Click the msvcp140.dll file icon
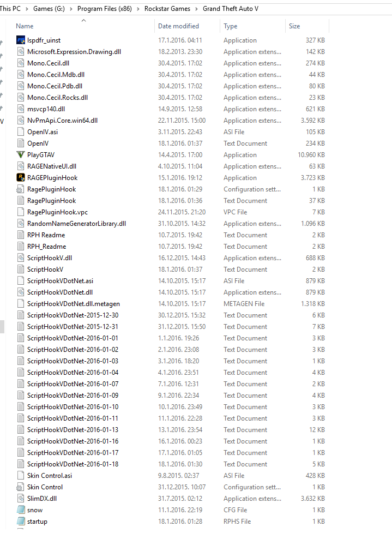The height and width of the screenshot is (533, 392). (x=21, y=109)
